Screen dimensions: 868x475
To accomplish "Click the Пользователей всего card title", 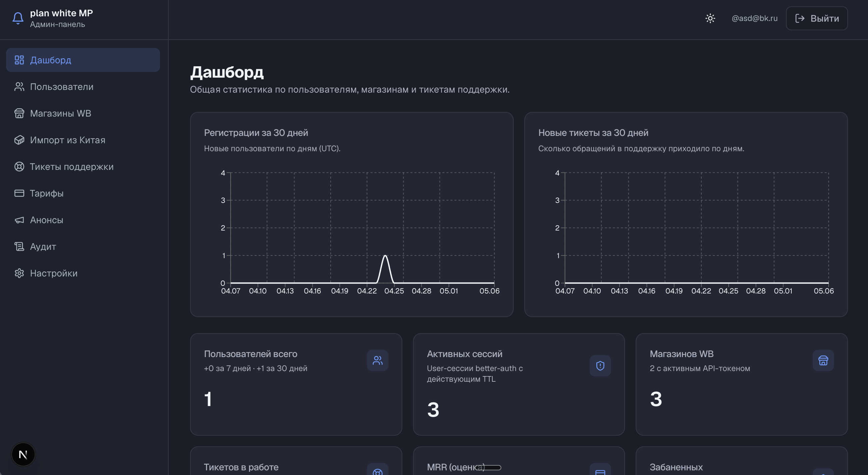I will tap(250, 354).
